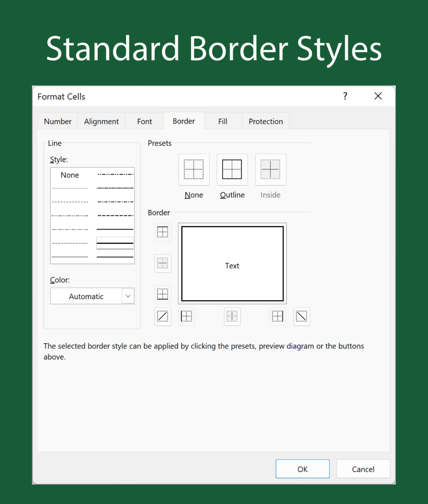Apply diagonal up border

163,316
